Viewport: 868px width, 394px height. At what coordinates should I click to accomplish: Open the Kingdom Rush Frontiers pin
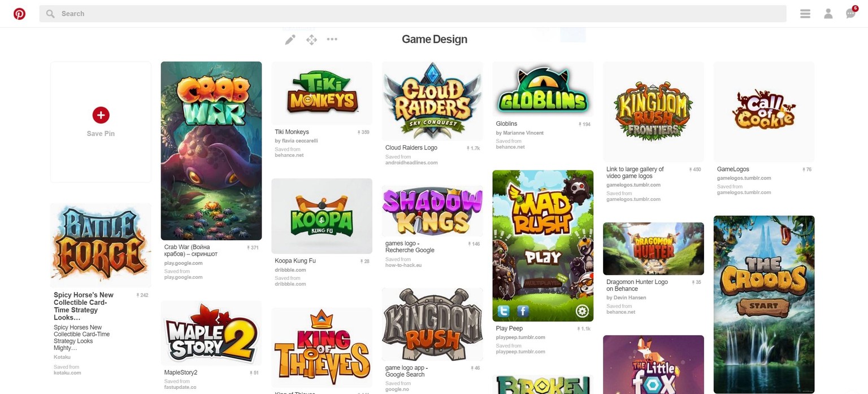653,112
